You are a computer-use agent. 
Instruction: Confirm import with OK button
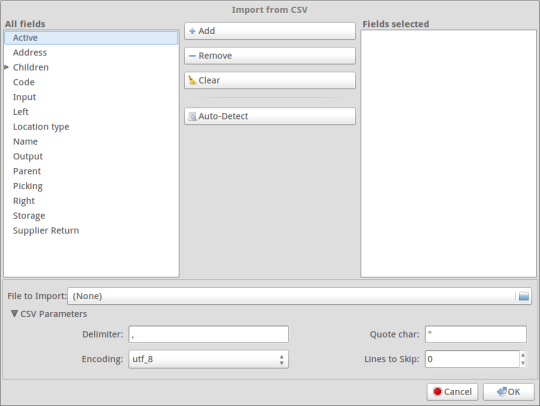[x=509, y=392]
